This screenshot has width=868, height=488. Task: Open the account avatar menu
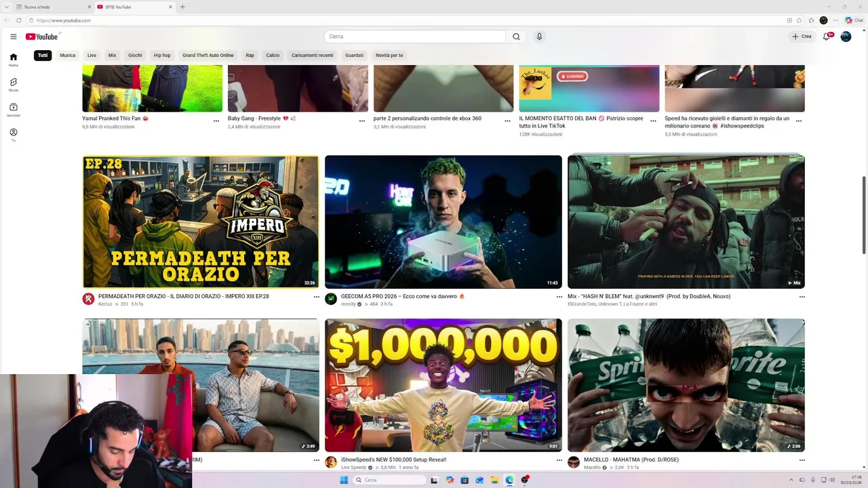[x=846, y=37]
